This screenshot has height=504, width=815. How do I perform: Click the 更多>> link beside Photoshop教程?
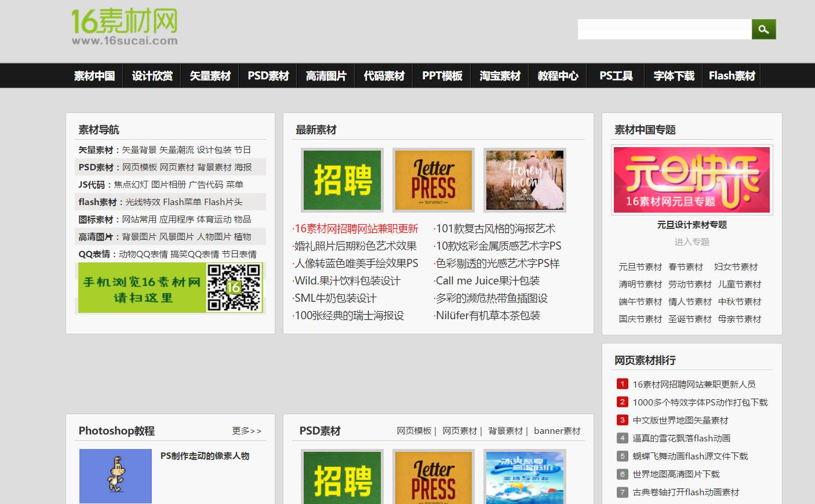click(246, 431)
